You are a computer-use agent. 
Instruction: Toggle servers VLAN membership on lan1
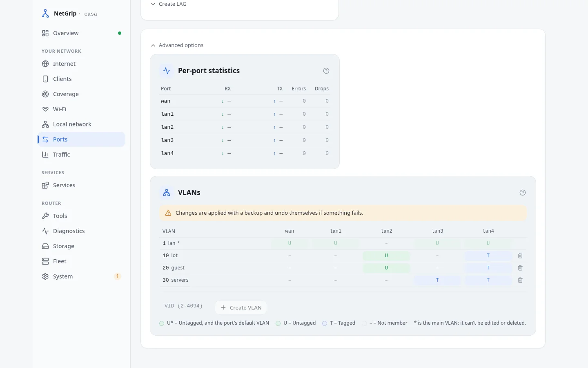coord(336,280)
